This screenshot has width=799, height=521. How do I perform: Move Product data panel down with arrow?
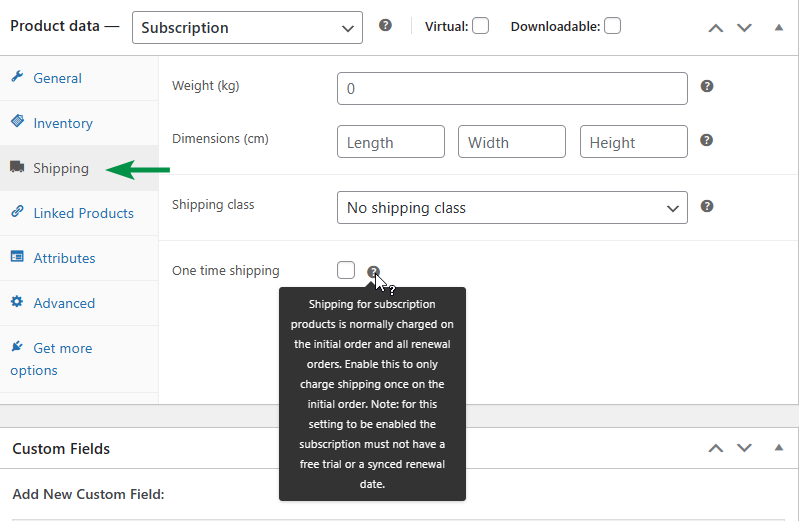pos(743,27)
